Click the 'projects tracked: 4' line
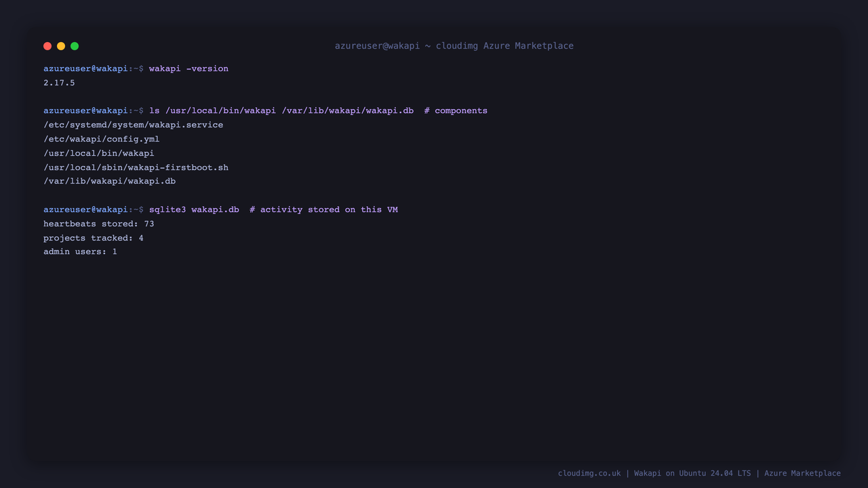 (94, 238)
